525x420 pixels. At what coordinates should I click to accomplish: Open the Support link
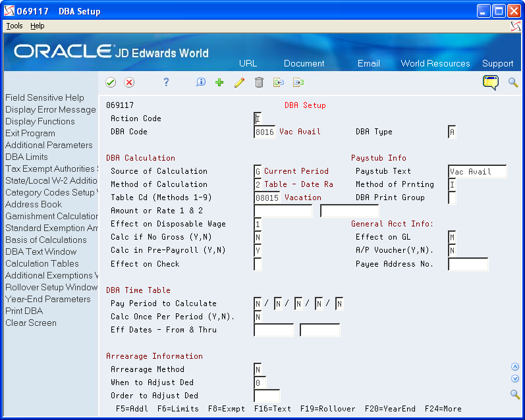497,64
